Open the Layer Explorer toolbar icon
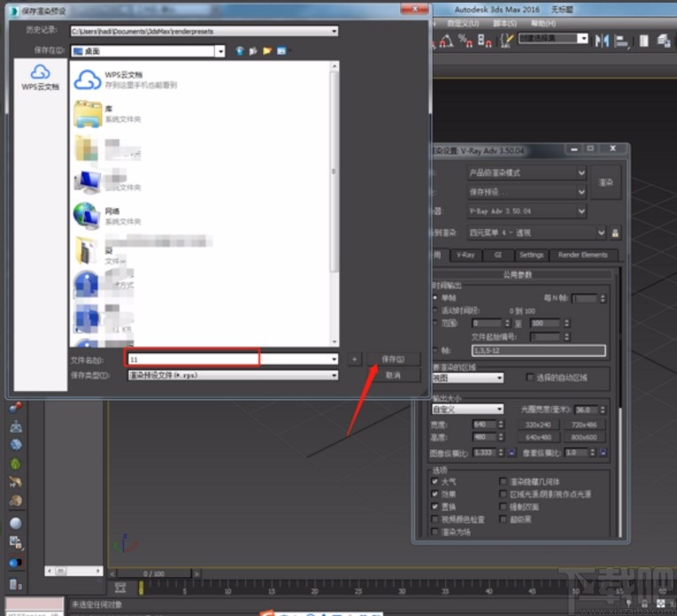 643,41
